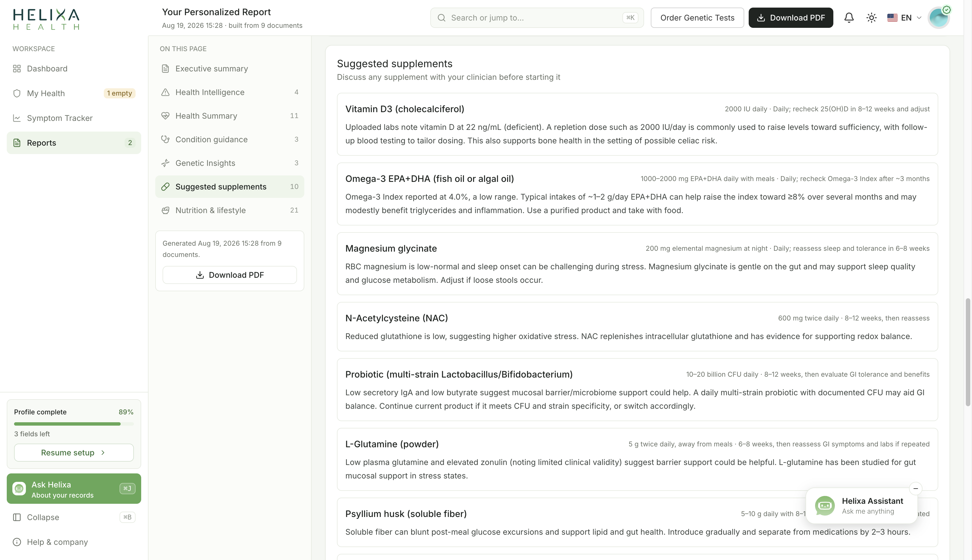Click the Health Summary heart icon
The image size is (972, 560).
(x=165, y=116)
